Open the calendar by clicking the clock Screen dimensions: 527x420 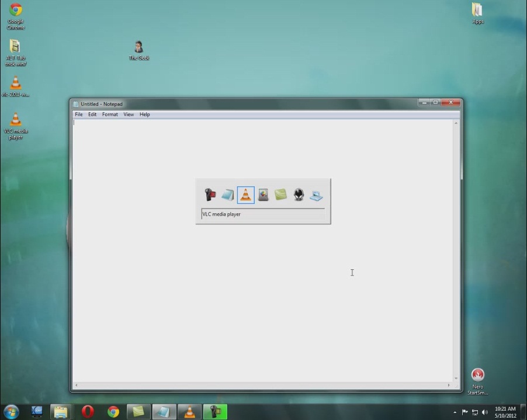tap(506, 412)
